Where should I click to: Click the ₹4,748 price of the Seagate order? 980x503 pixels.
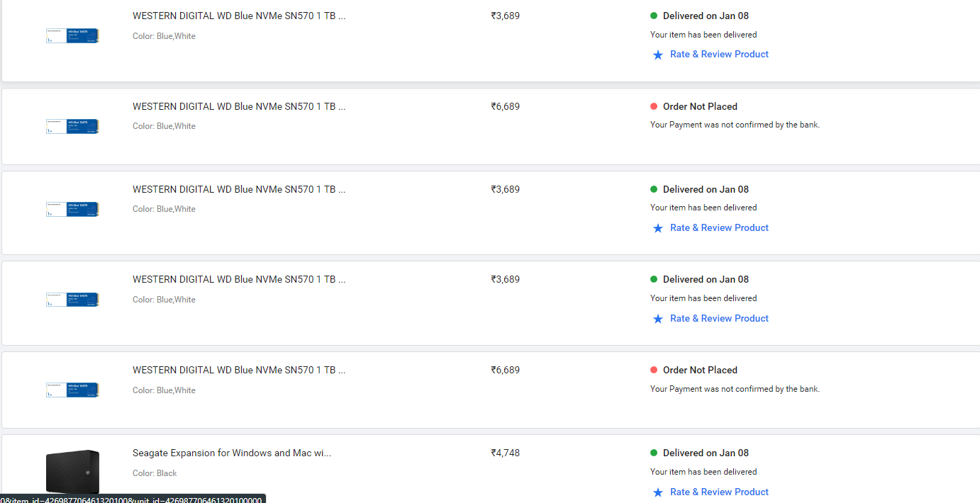505,453
